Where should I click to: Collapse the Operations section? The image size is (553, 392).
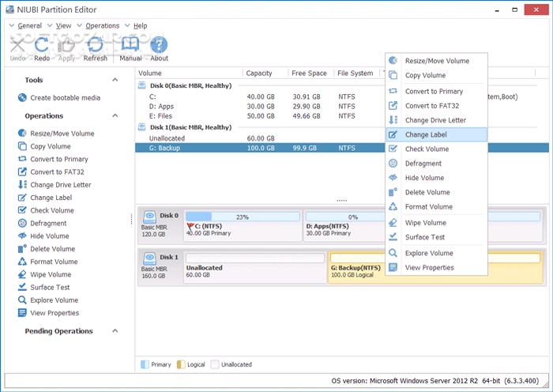pyautogui.click(x=115, y=115)
